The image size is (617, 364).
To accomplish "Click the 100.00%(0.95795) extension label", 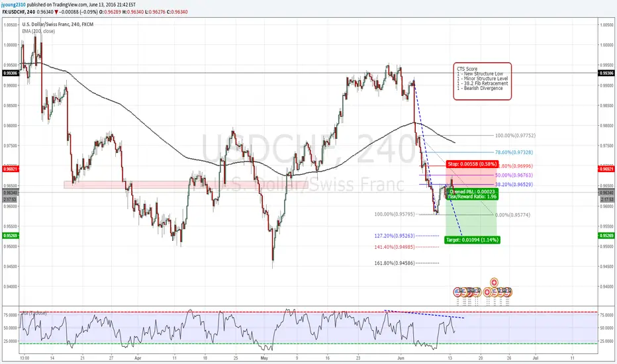I will (x=395, y=214).
